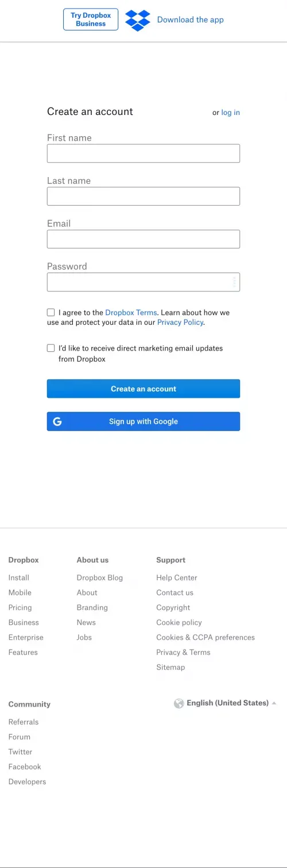The height and width of the screenshot is (868, 287).
Task: Open the Twitter link
Action: click(x=21, y=752)
